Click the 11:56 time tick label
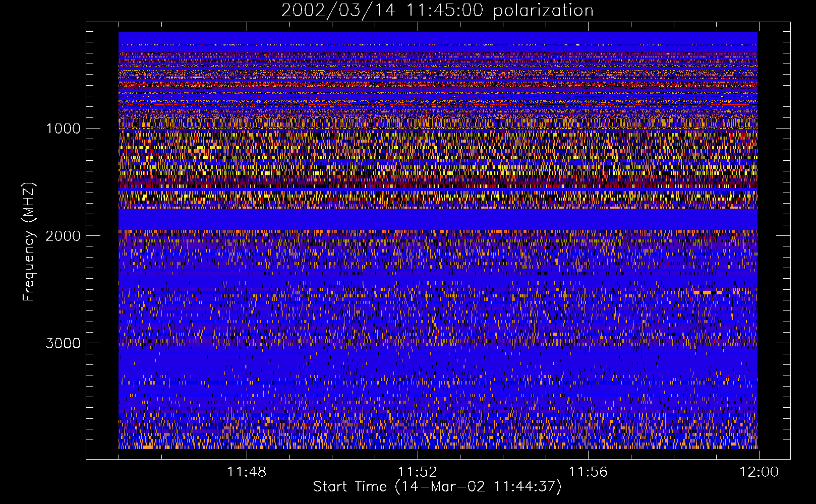The image size is (816, 504). coord(588,472)
